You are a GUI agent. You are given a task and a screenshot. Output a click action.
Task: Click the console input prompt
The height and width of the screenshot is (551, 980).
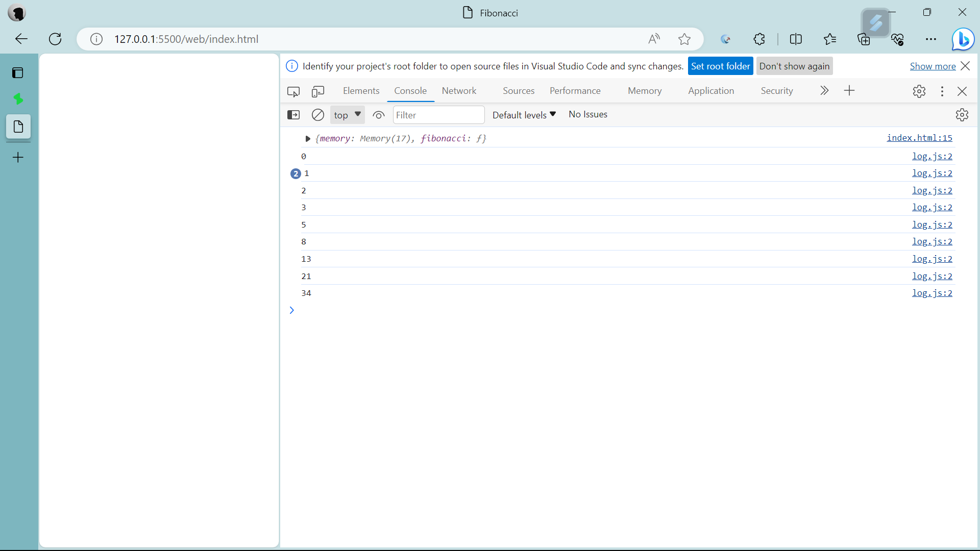pos(623,310)
